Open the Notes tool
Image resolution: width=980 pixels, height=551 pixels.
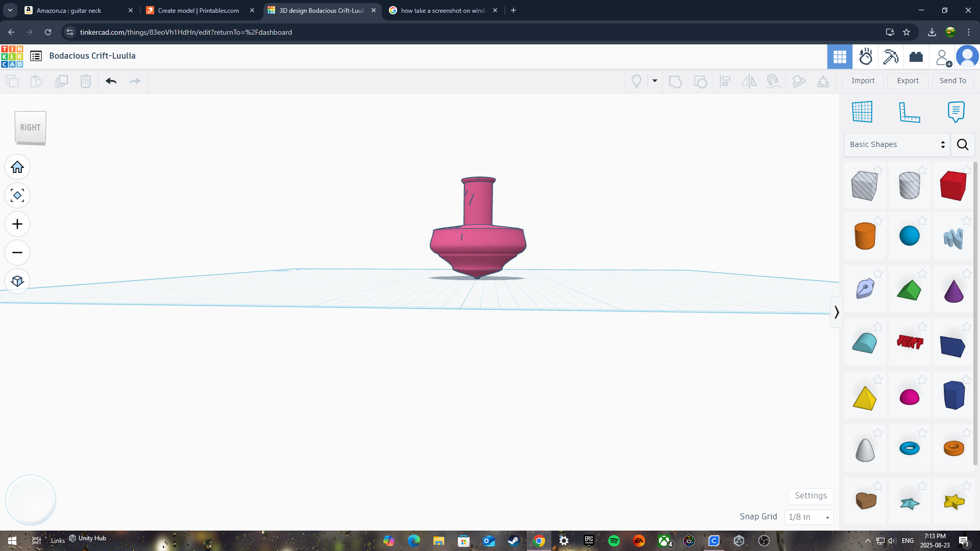click(x=955, y=112)
